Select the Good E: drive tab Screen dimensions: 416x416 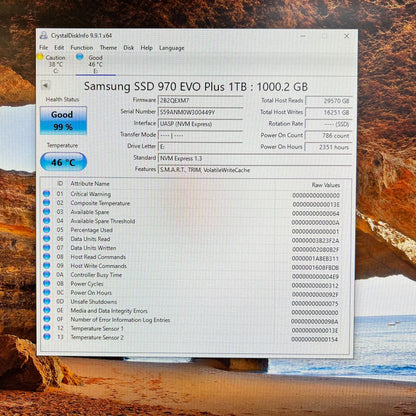(91, 64)
